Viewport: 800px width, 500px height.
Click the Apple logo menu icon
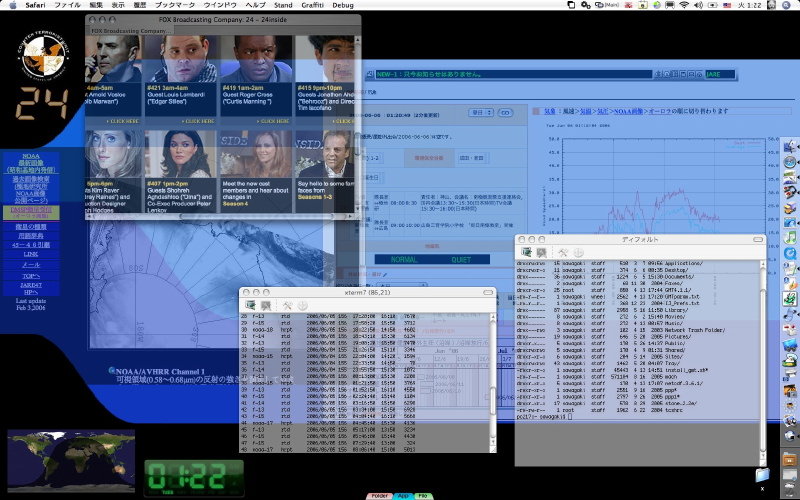tap(10, 5)
